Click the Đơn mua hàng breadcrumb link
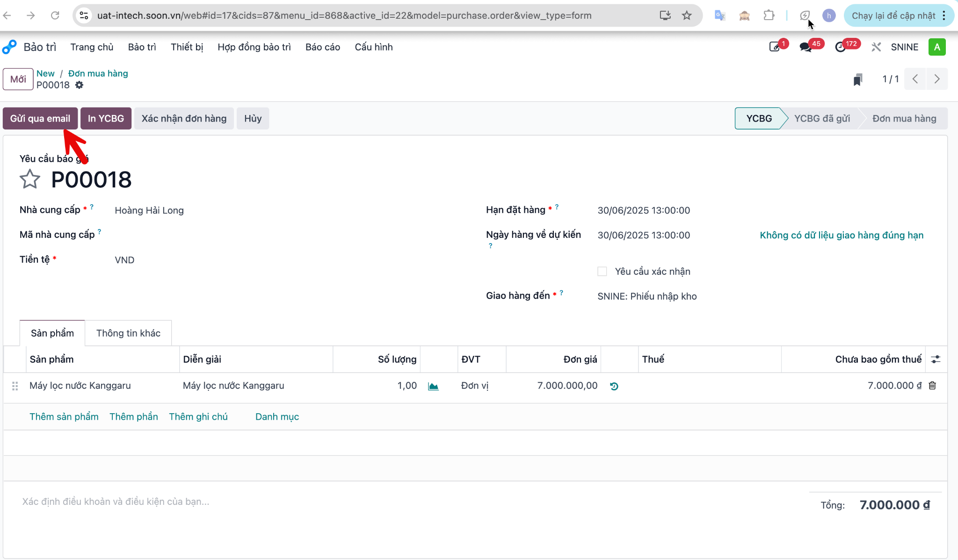958x560 pixels. click(x=98, y=73)
